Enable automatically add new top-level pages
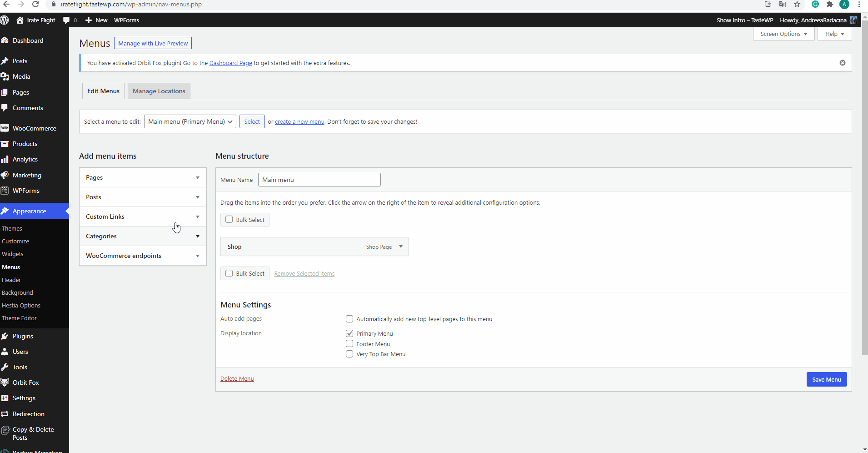 click(349, 319)
